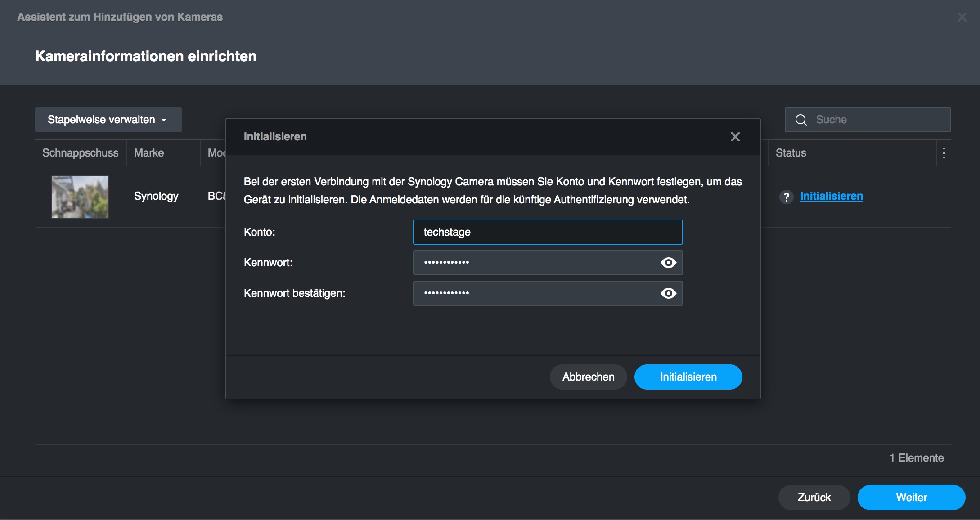Sort by the Status column header
The image size is (980, 520).
791,153
